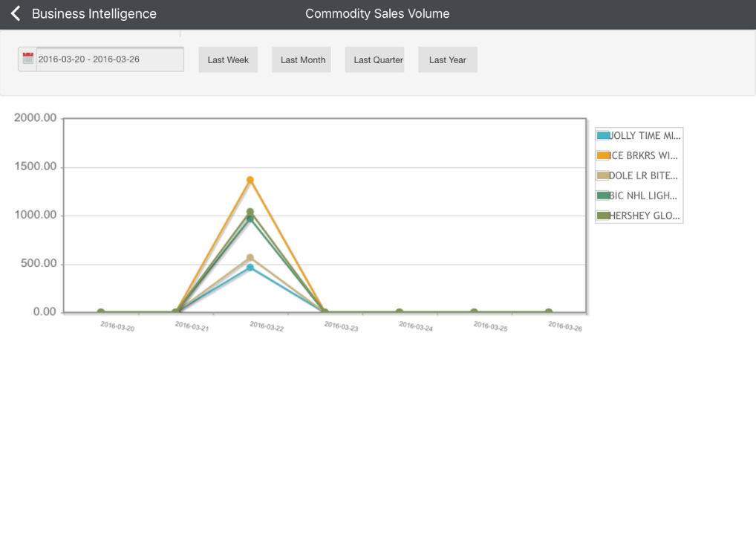
Task: Click the tan data point near 500
Action: 250,258
